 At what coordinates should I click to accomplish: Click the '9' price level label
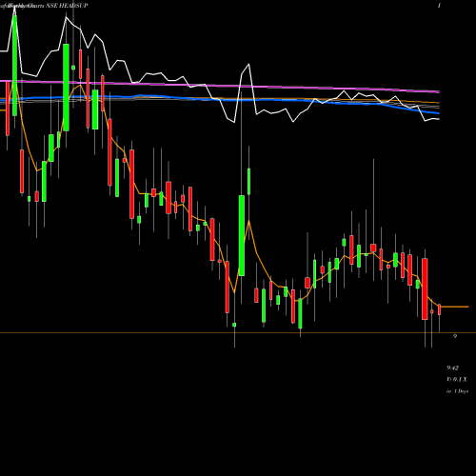pos(455,336)
